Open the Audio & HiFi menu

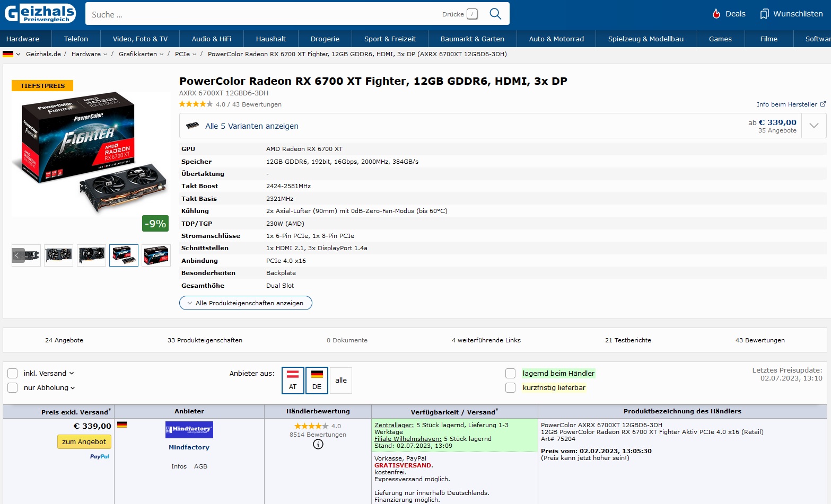point(212,39)
